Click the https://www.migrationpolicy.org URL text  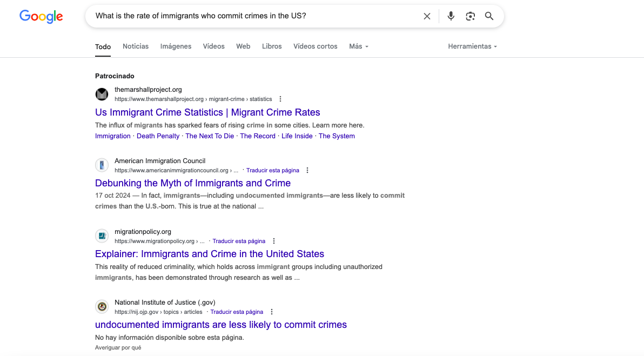(159, 241)
